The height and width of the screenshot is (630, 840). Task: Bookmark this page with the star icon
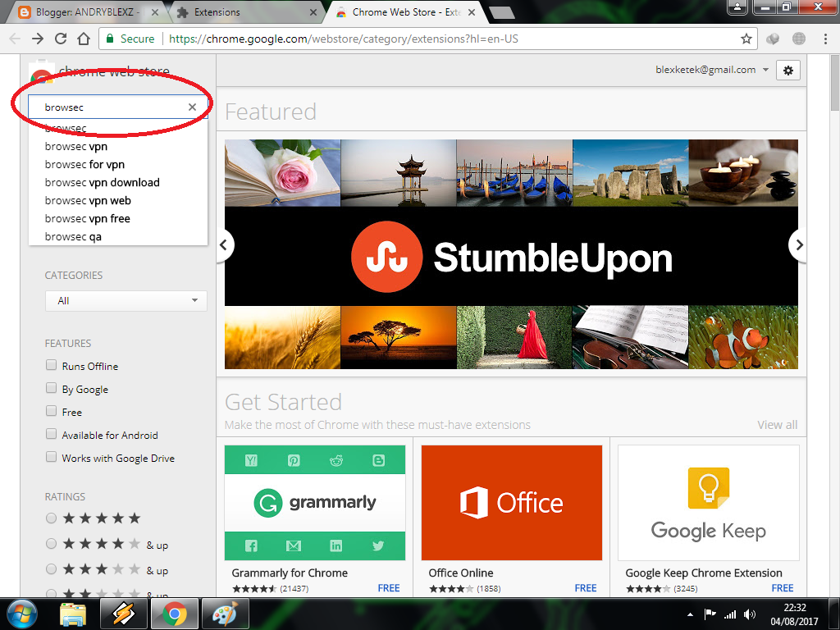click(x=746, y=39)
